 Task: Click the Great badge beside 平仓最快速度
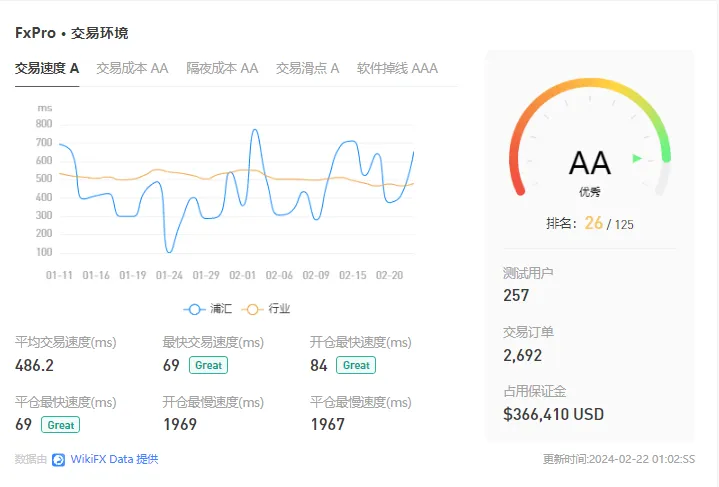click(x=61, y=425)
